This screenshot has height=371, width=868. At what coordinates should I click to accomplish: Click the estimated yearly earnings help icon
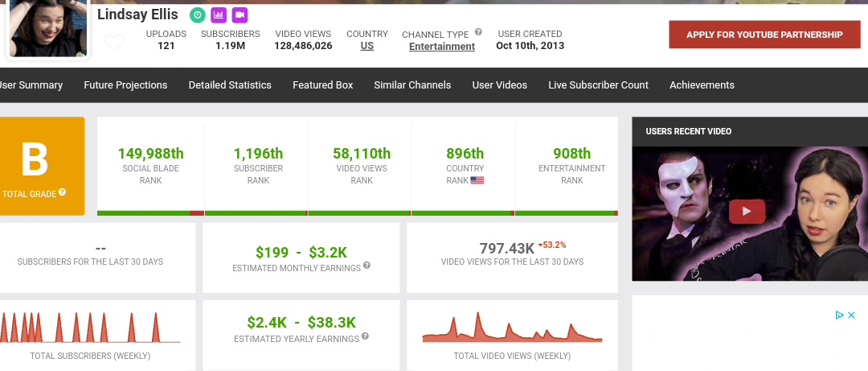[365, 336]
